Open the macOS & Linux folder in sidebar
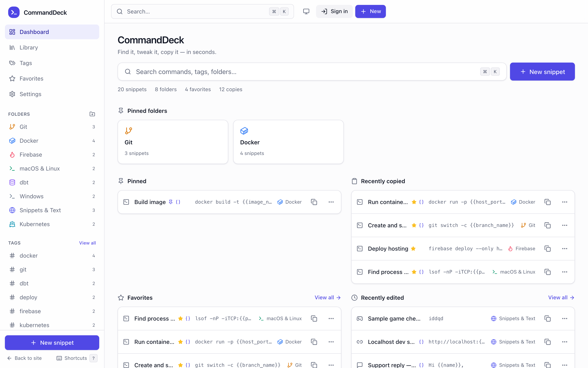Image resolution: width=588 pixels, height=368 pixels. pyautogui.click(x=52, y=168)
